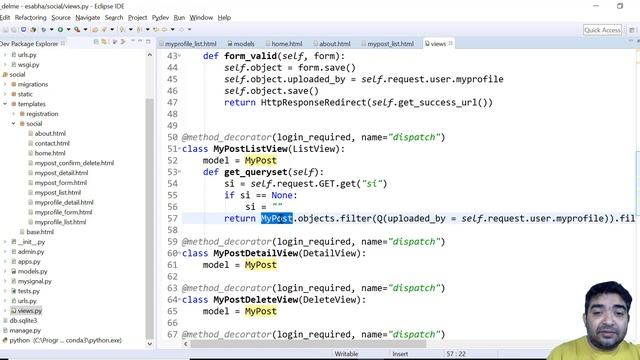Expand the static folder

coord(5,94)
